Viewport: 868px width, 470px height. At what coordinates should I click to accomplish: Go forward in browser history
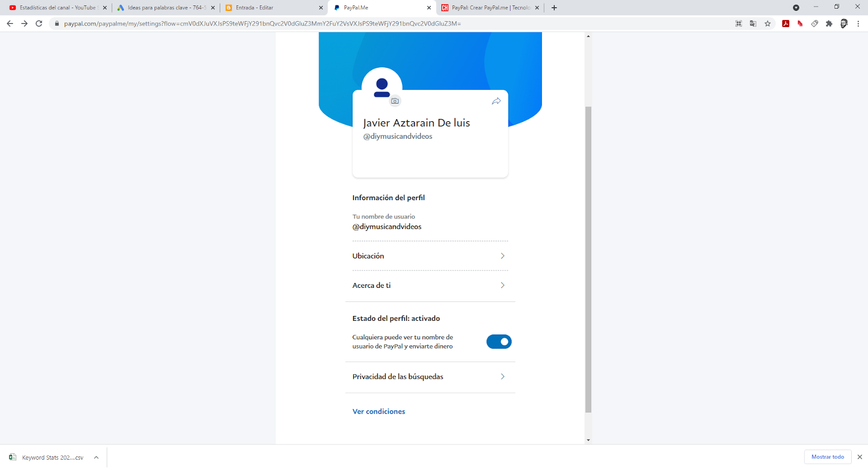(x=24, y=23)
